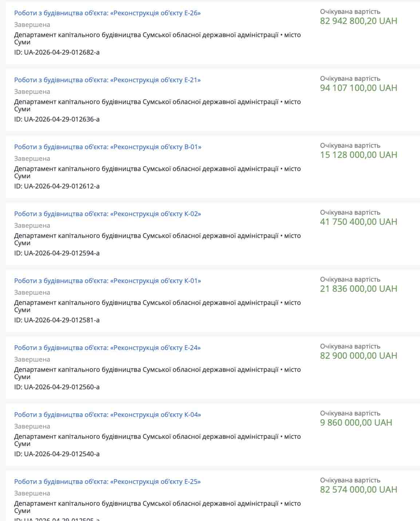Click the 15 128 000,00 UAH expected value
The image size is (420, 521).
click(358, 155)
